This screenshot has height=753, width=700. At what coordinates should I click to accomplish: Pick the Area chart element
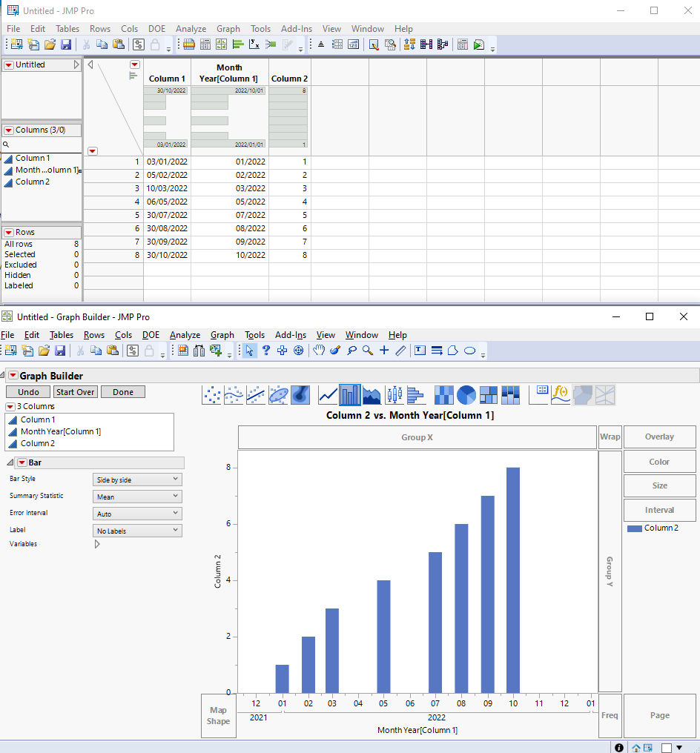[371, 395]
